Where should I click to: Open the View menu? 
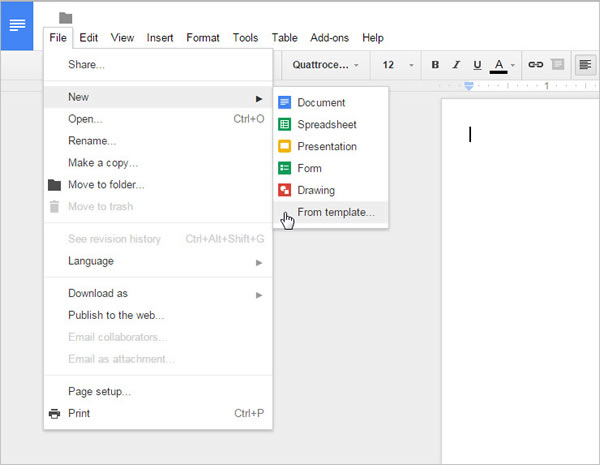click(122, 38)
